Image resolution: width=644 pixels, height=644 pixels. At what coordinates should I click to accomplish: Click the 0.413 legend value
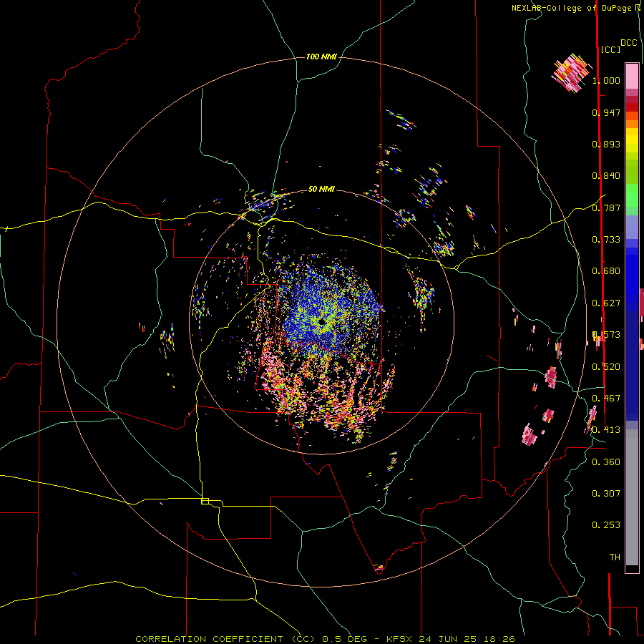pos(606,430)
